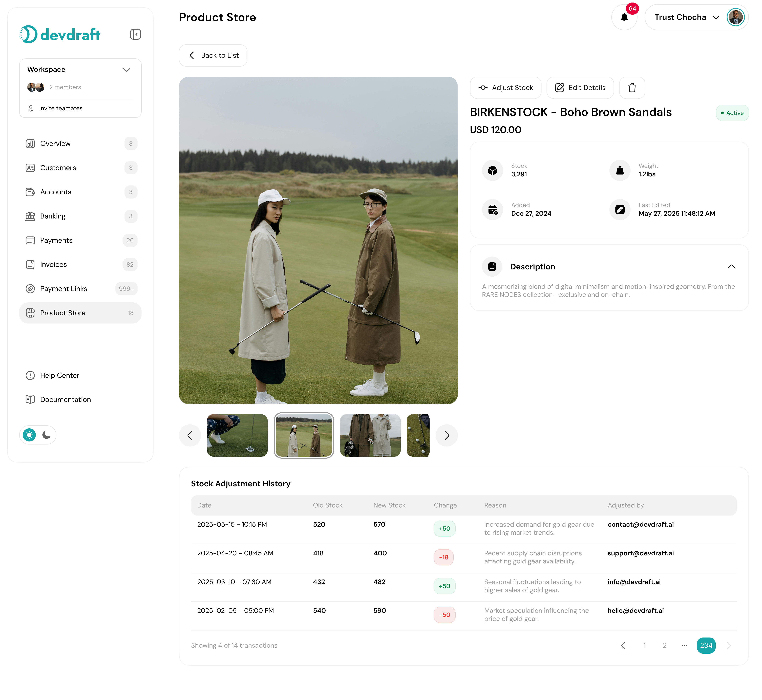This screenshot has height=700, width=762.
Task: Collapse the Description section
Action: (731, 266)
